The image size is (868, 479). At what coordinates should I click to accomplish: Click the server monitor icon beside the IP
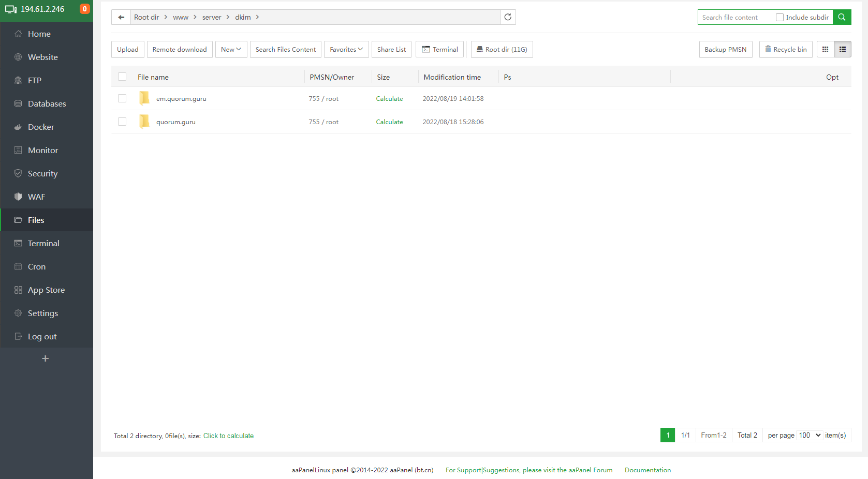(11, 9)
